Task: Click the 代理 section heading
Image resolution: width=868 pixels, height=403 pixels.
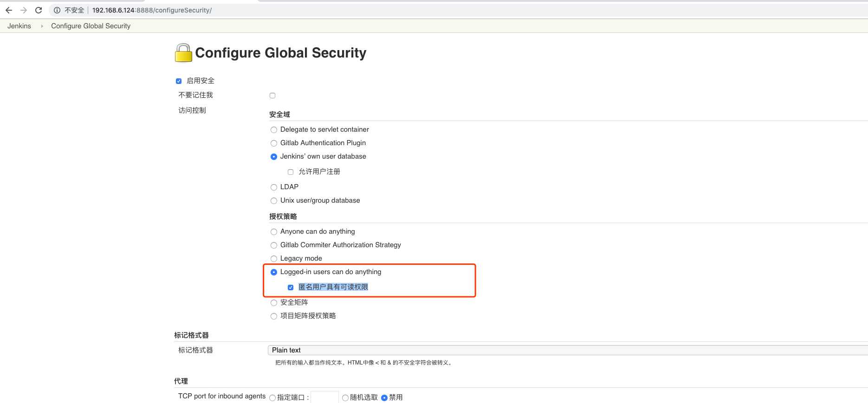Action: (181, 381)
